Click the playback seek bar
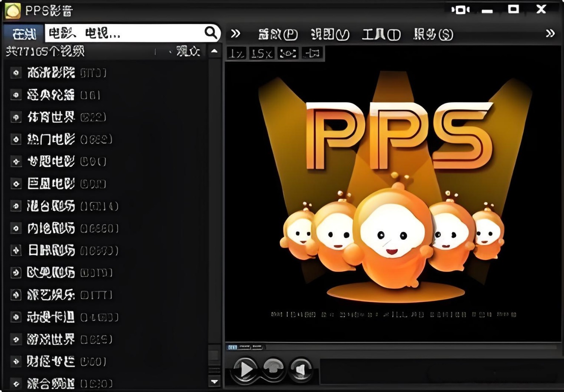The image size is (564, 392). tap(392, 347)
